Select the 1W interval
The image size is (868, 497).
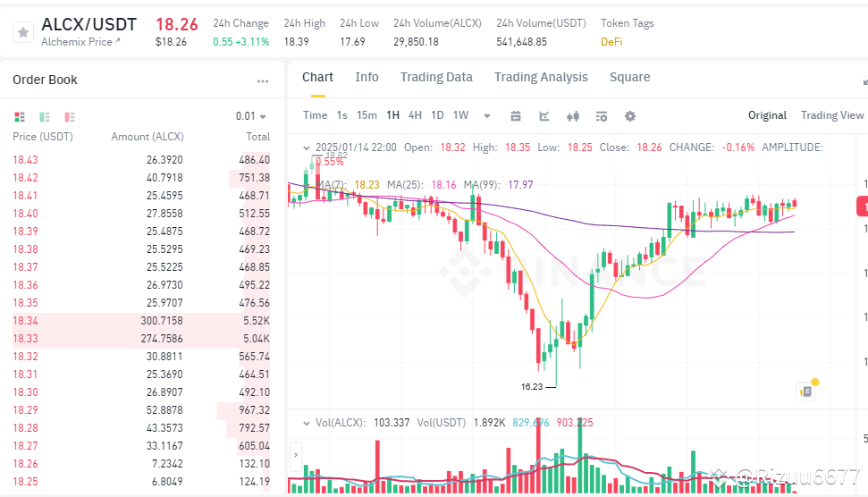point(460,115)
